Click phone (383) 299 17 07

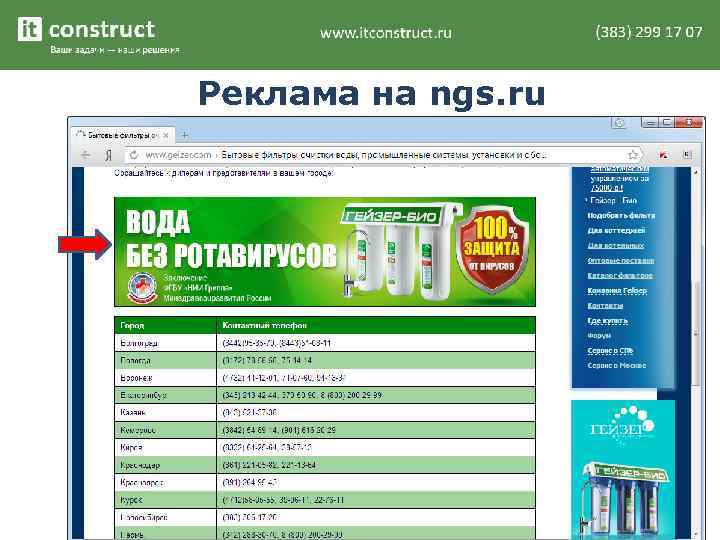click(x=649, y=32)
